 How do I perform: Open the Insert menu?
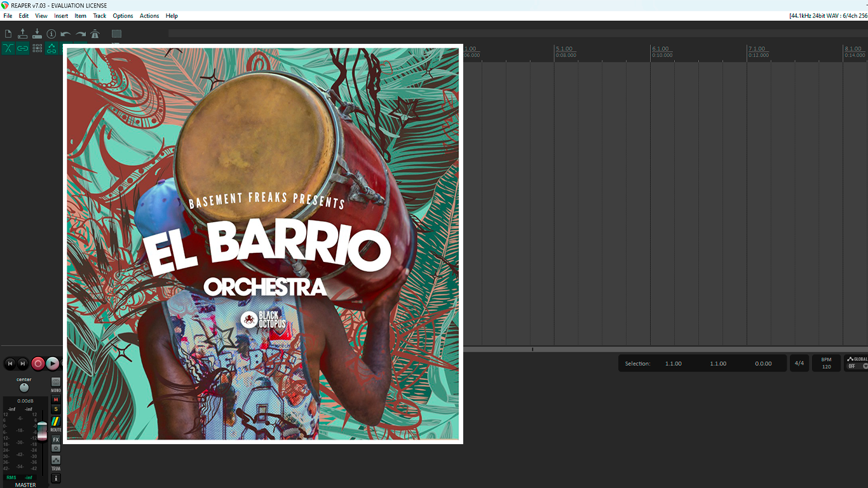(x=61, y=16)
